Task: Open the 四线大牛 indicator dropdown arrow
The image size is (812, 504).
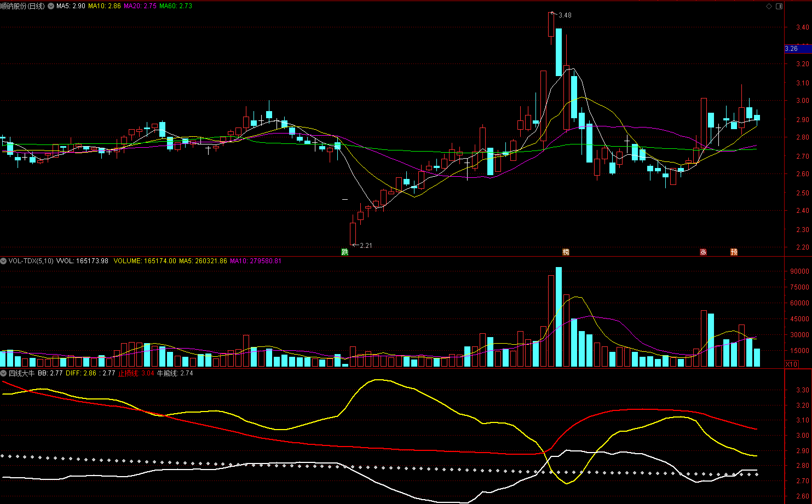Action: coord(3,373)
